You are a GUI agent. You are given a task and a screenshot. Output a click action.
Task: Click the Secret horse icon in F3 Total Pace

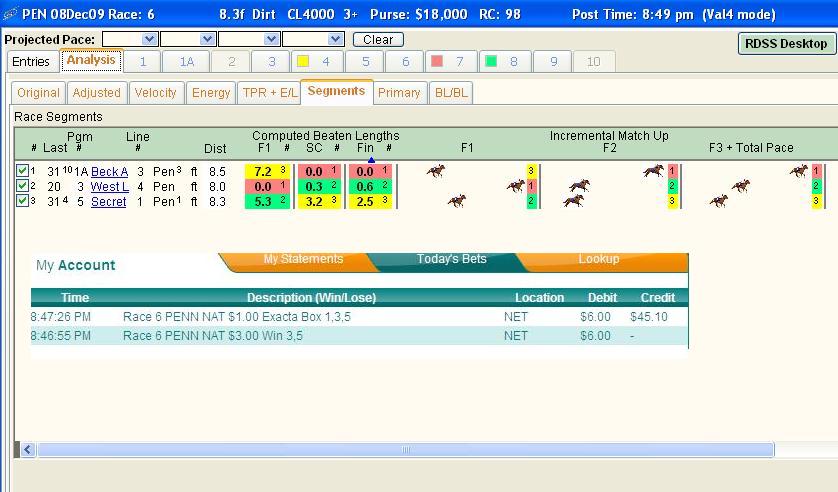click(719, 201)
